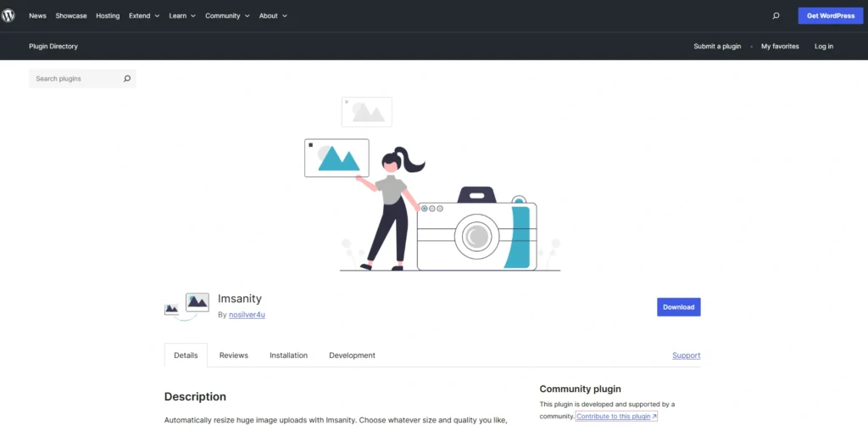Click the Log in link
868x431 pixels.
point(824,47)
